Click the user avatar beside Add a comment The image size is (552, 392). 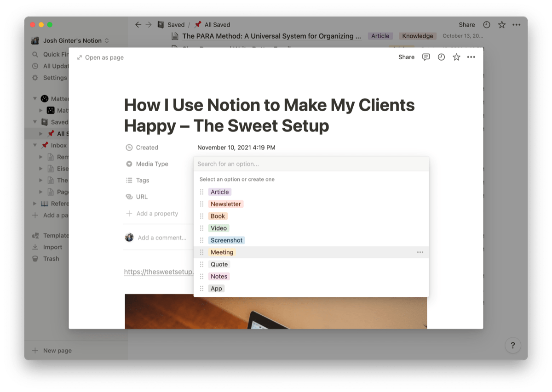tap(129, 238)
